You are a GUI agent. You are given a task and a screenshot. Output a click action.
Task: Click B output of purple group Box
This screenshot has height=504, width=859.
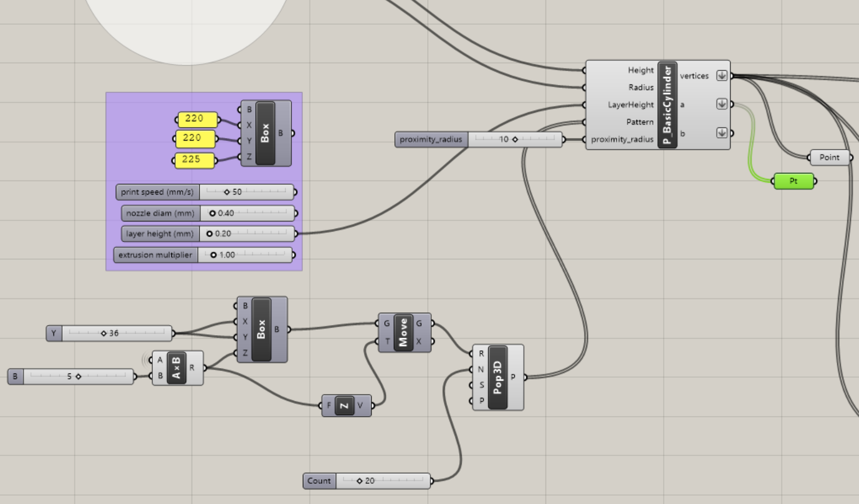coord(281,133)
